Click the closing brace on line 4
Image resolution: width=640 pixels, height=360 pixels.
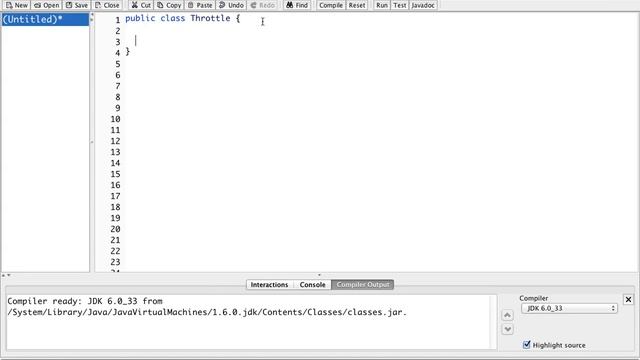pos(127,51)
